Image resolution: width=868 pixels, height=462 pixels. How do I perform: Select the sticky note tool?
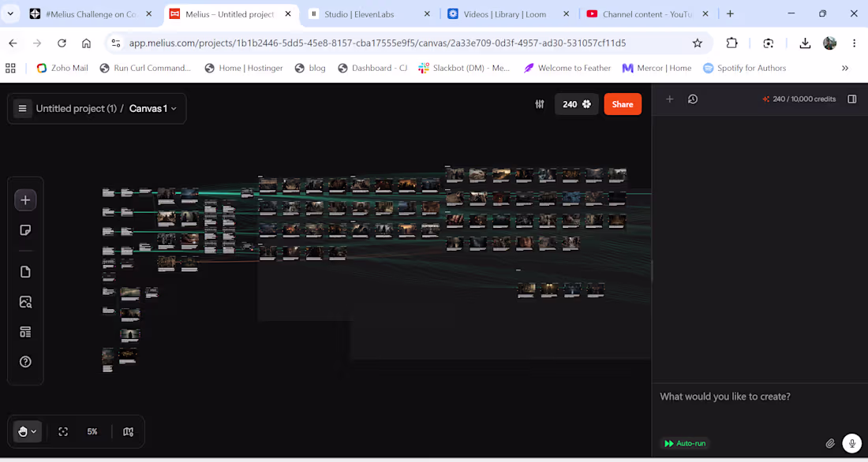(x=25, y=230)
